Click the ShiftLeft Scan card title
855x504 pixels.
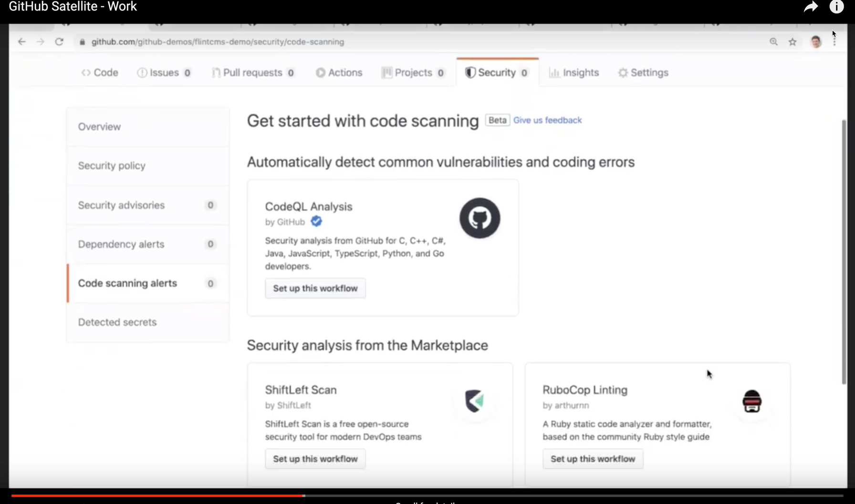301,390
